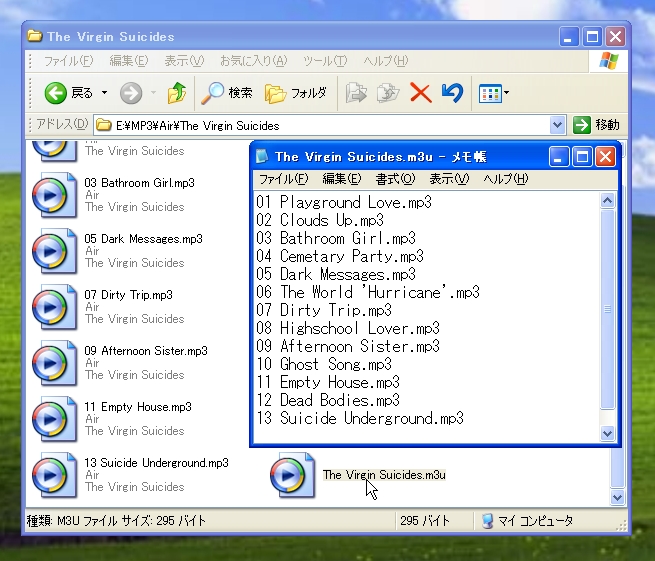Click line 10 Ghost Song.mp3 in Notepad
This screenshot has height=561, width=655.
[324, 364]
